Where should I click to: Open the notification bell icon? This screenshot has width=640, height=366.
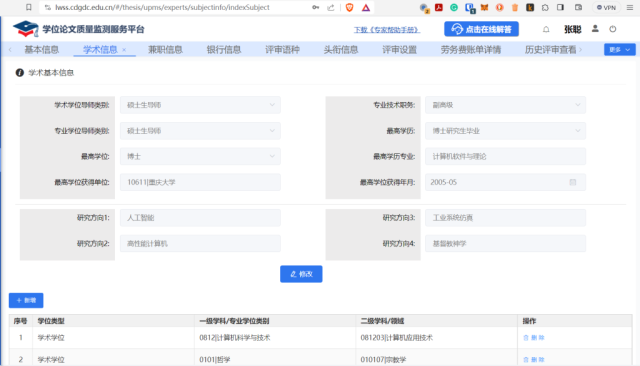[x=546, y=29]
